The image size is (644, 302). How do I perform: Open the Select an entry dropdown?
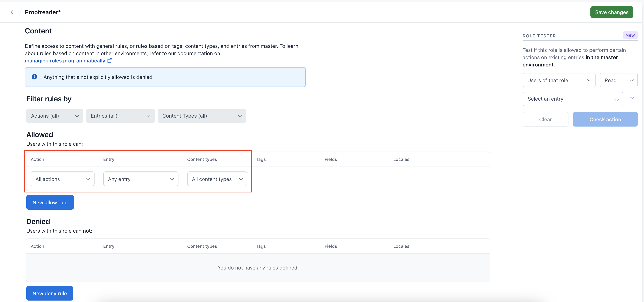[573, 99]
